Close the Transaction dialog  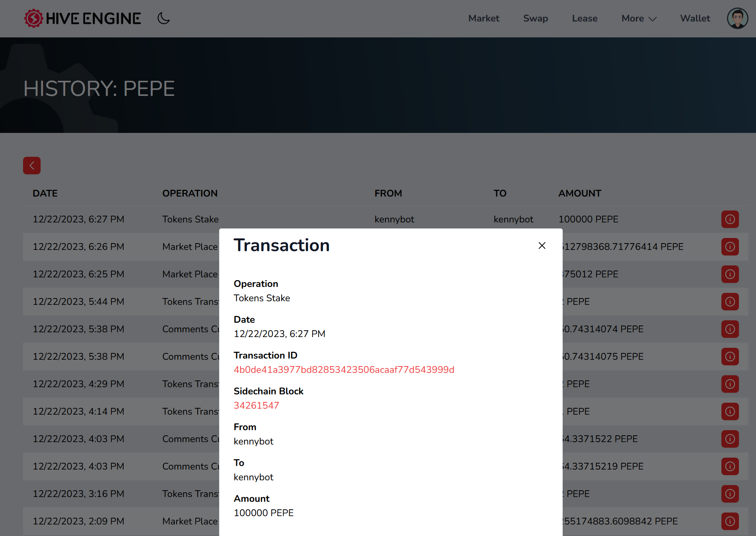[x=542, y=246]
